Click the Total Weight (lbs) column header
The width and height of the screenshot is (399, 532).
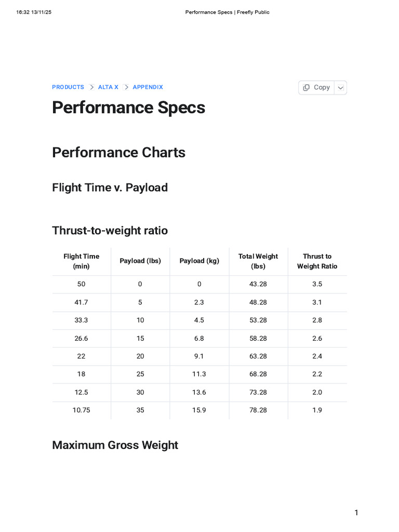click(x=258, y=261)
